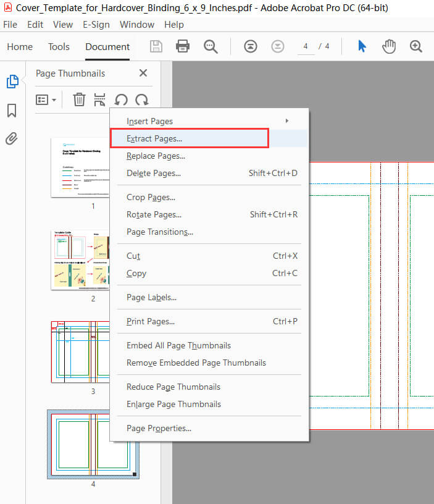The image size is (434, 504).
Task: Go to previous page arrow icon
Action: point(250,47)
